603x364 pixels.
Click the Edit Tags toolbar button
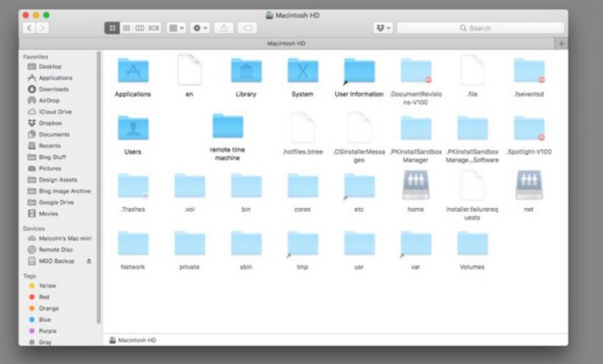[x=247, y=28]
